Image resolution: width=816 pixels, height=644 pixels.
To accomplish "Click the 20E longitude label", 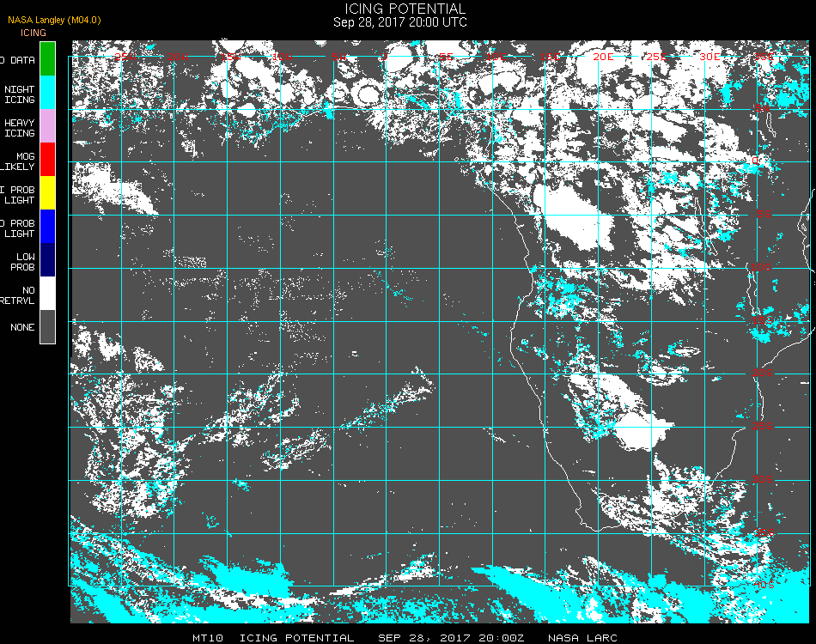I will point(603,57).
